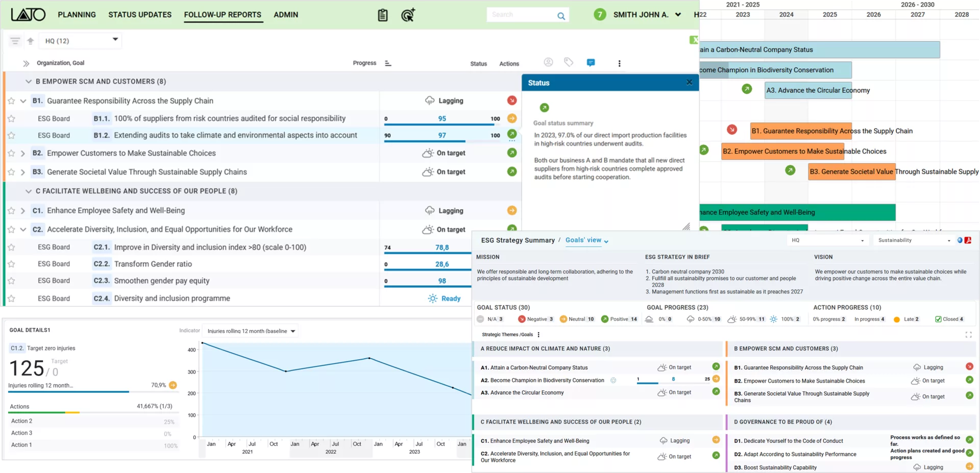Go to the Planning menu

click(77, 15)
